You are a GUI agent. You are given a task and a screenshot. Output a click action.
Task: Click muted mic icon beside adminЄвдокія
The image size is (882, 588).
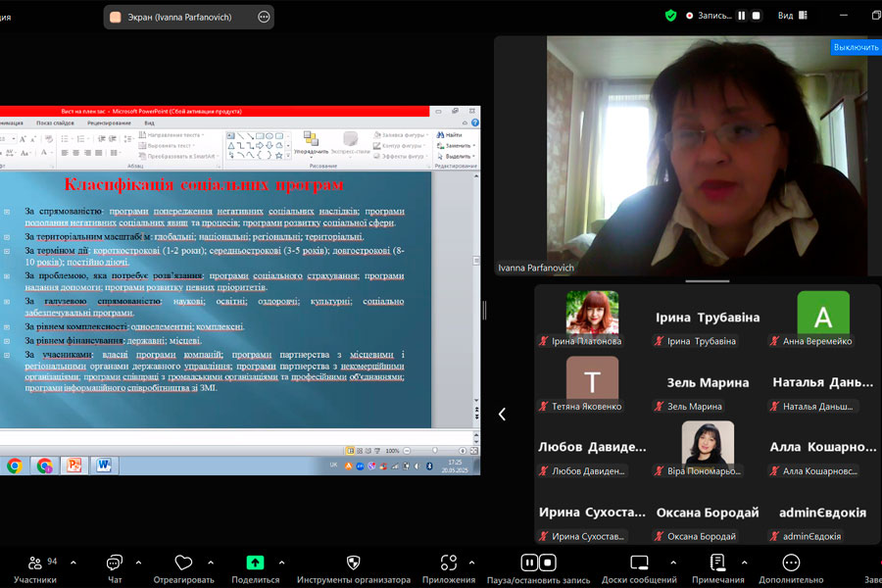[x=774, y=536]
